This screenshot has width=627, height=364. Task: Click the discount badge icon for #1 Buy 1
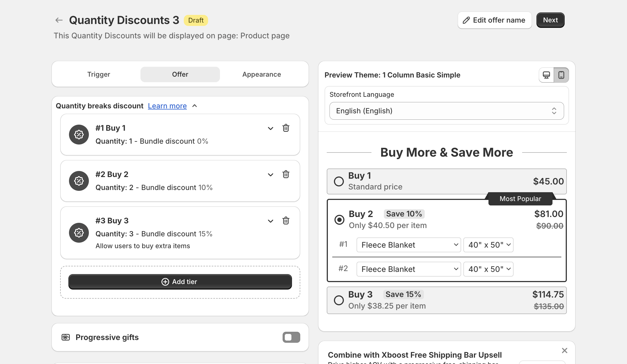(79, 135)
